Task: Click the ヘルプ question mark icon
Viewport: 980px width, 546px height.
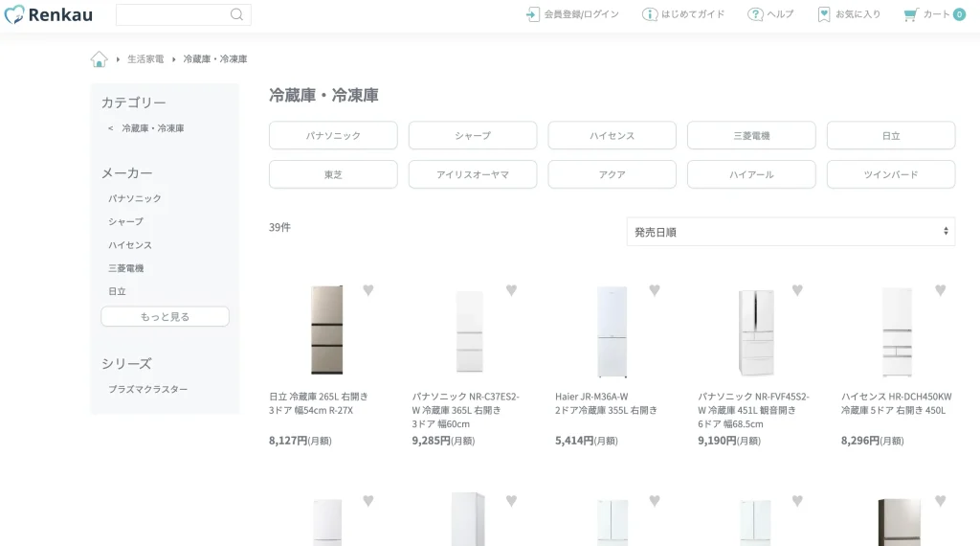Action: click(x=755, y=14)
